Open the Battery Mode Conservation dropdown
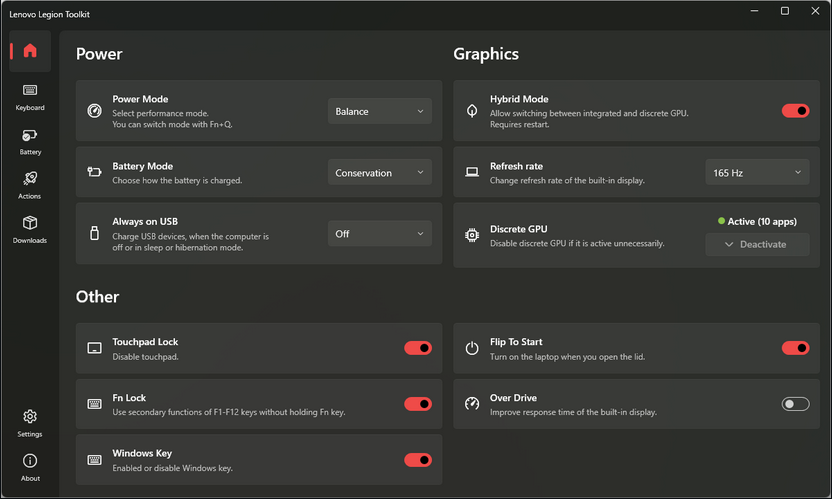The width and height of the screenshot is (832, 499). [380, 173]
